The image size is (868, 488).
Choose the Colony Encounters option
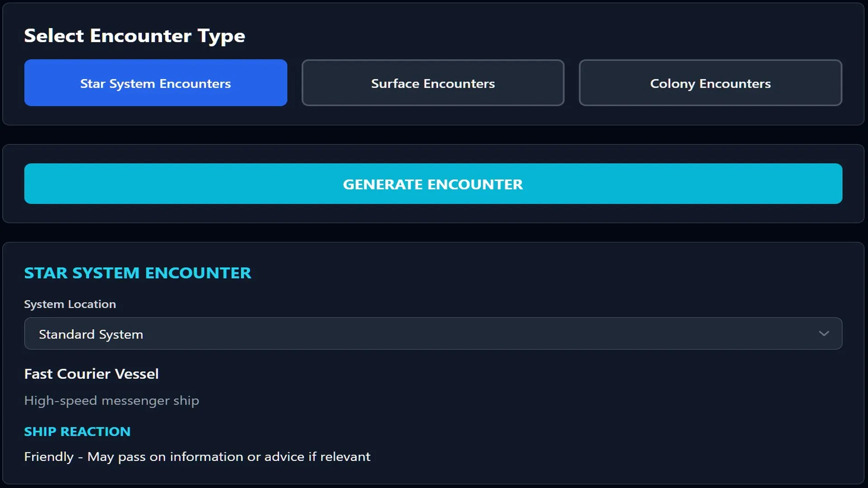(x=710, y=83)
